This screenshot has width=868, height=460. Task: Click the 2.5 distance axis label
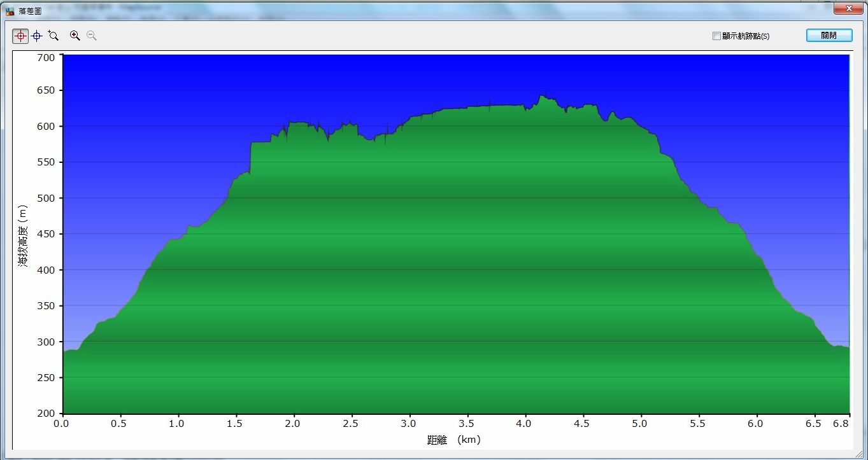pos(351,424)
